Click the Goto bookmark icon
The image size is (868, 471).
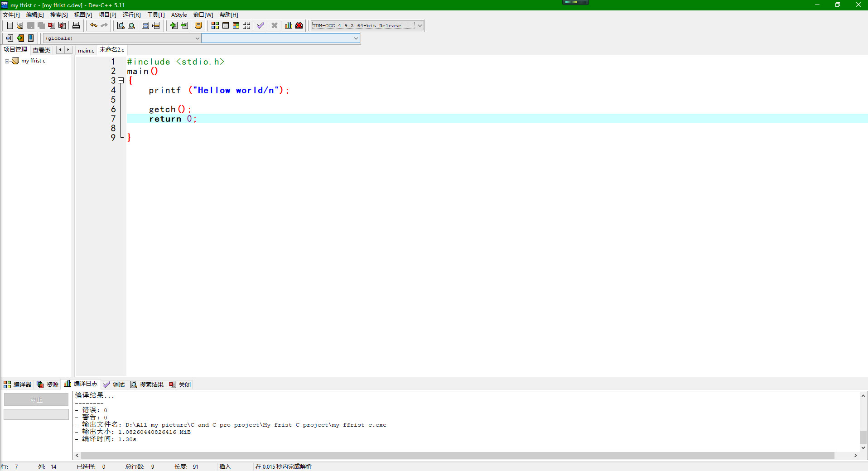pos(30,38)
